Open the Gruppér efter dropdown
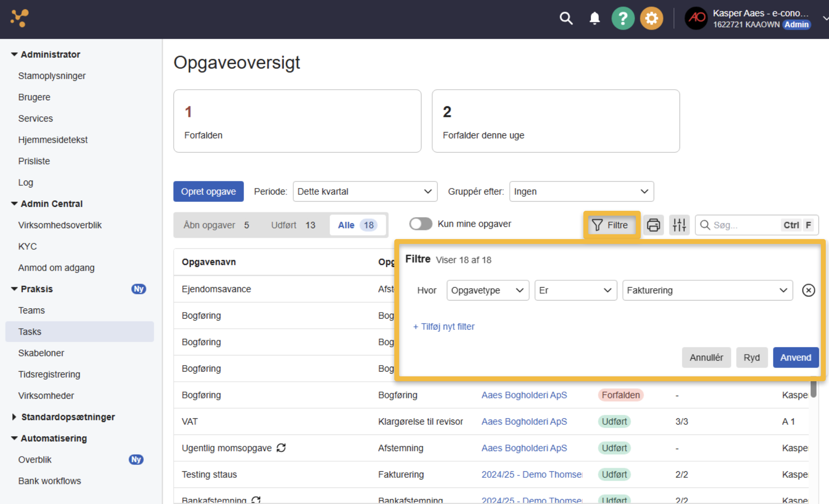 coord(581,191)
